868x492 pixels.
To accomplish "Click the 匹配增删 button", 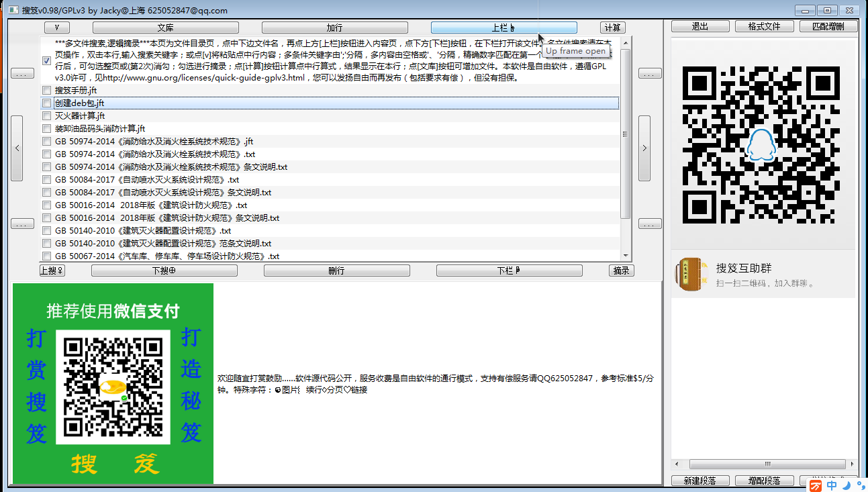I will point(828,26).
